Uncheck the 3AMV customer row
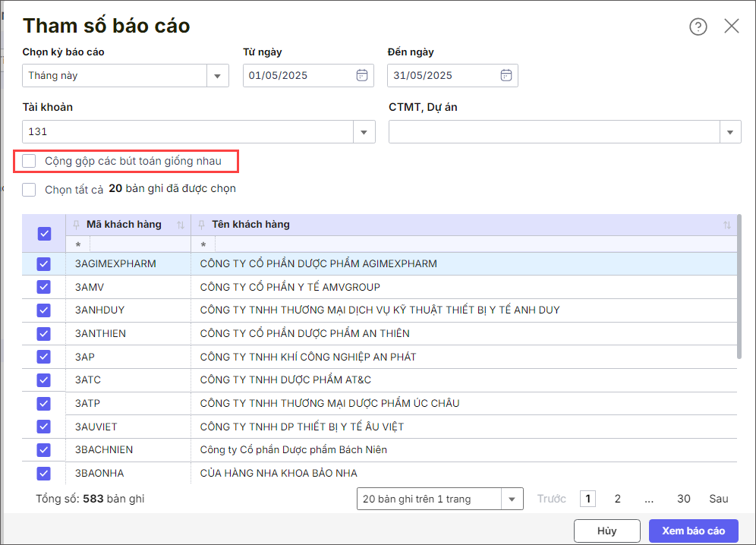The width and height of the screenshot is (756, 545). [43, 288]
